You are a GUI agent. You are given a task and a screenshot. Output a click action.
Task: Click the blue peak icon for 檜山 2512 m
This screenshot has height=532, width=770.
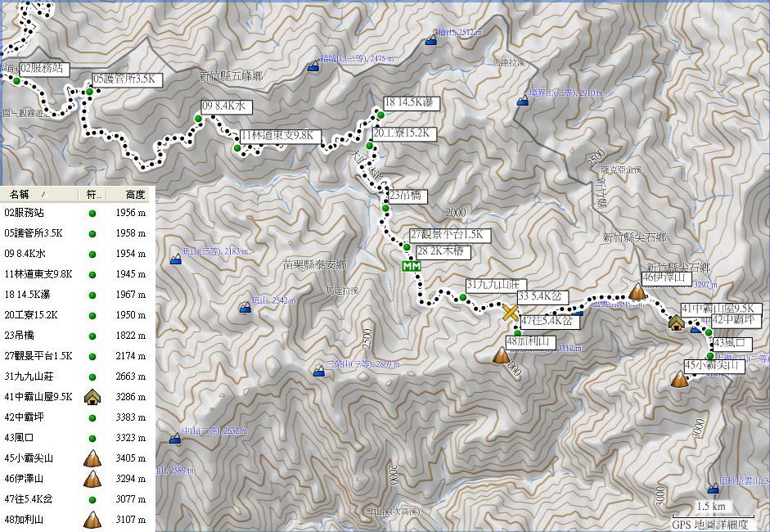point(430,40)
